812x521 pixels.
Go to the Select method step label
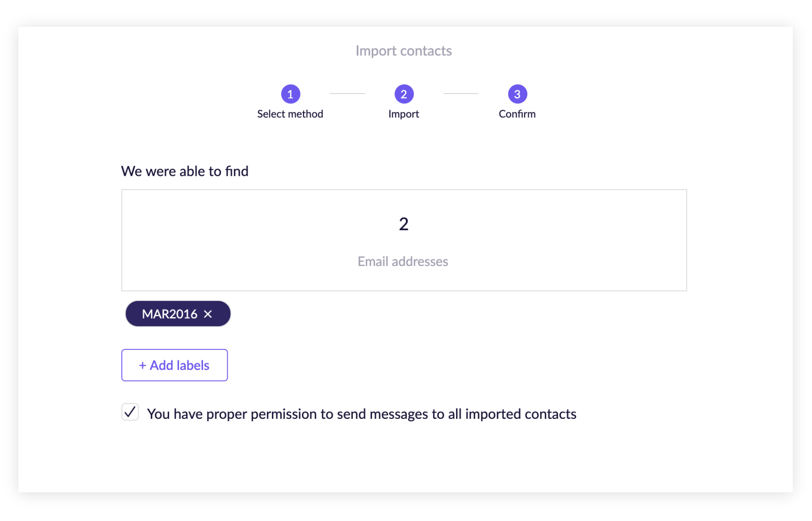pos(290,114)
